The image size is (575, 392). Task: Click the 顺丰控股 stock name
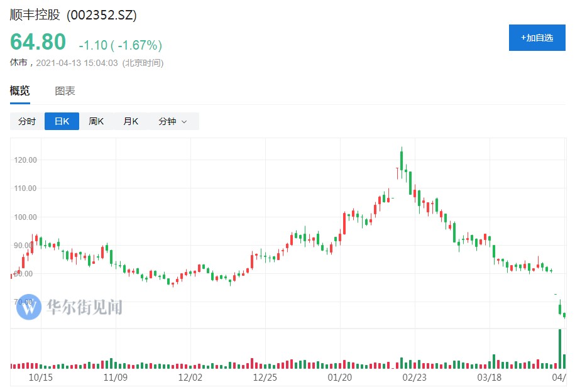coord(35,15)
